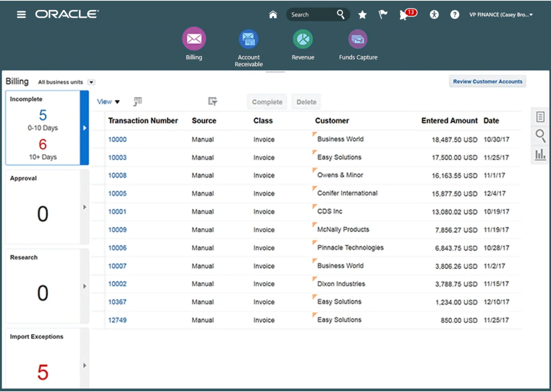Toggle the Query by Example filter icon
The width and height of the screenshot is (551, 392).
pos(213,102)
